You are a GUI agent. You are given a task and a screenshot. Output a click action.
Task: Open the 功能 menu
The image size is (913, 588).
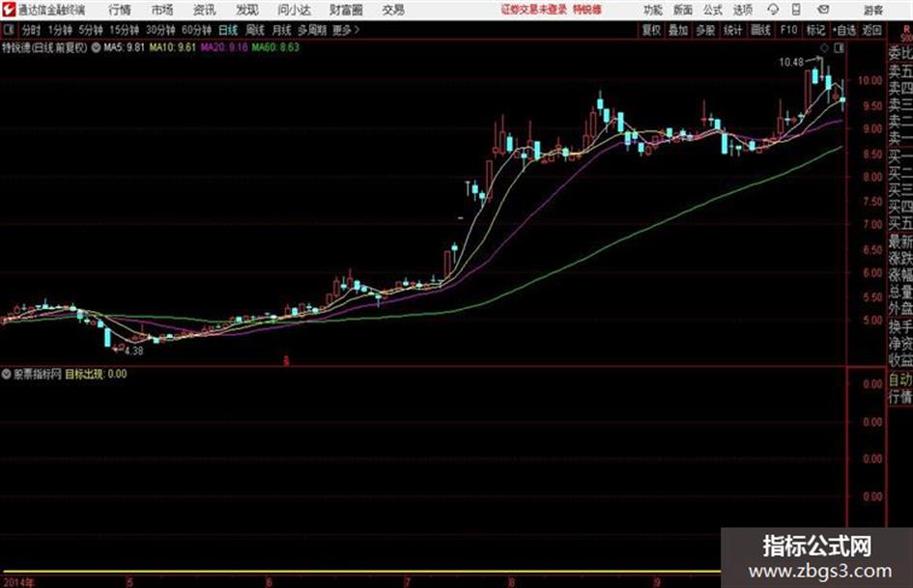tap(653, 10)
